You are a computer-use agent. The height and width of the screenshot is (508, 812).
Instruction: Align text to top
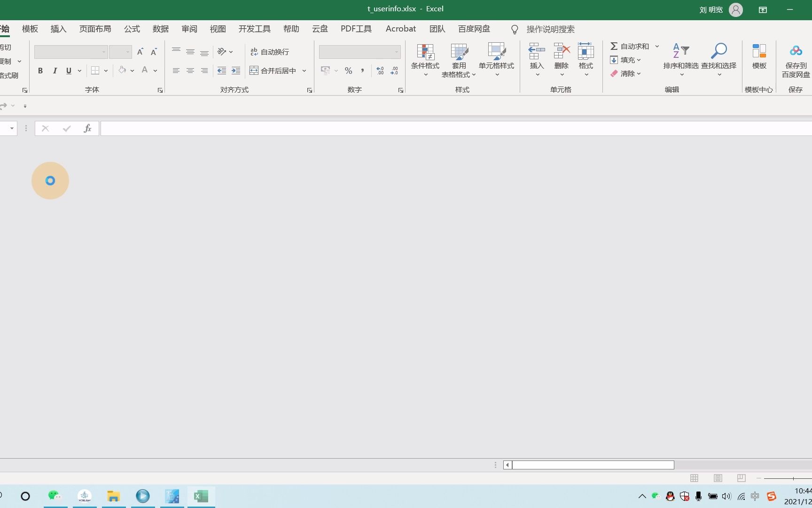[x=176, y=52]
